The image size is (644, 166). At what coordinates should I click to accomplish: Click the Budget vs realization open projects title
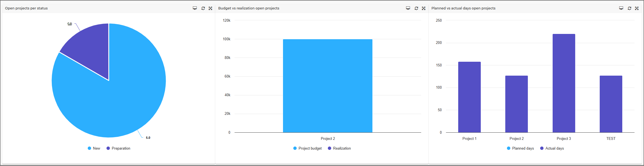[x=249, y=8]
